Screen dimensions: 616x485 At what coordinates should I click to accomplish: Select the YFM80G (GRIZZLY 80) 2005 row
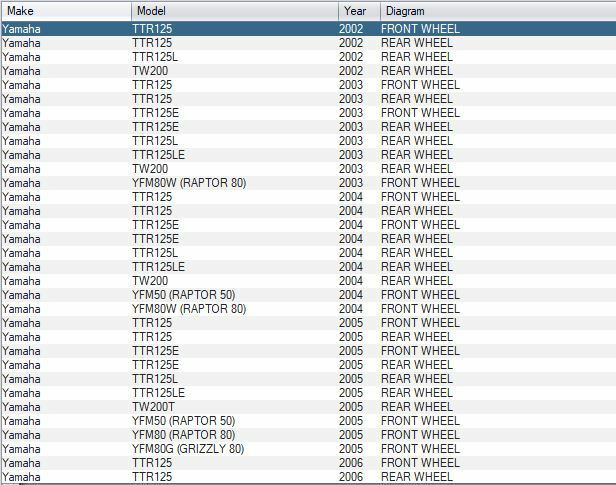click(309, 449)
